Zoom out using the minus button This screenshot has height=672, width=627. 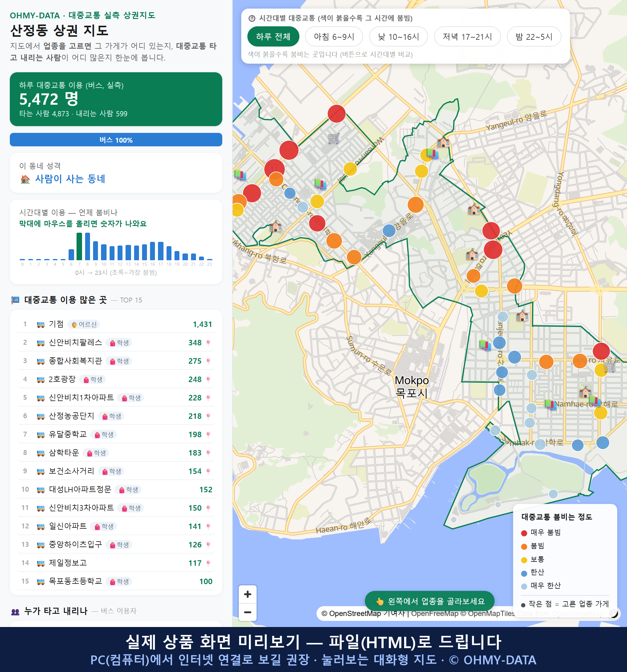[247, 612]
